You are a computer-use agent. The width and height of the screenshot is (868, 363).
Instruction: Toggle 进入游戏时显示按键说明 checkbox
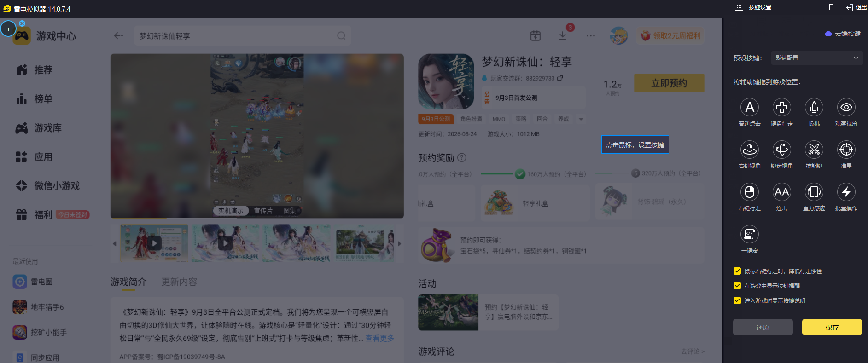737,300
